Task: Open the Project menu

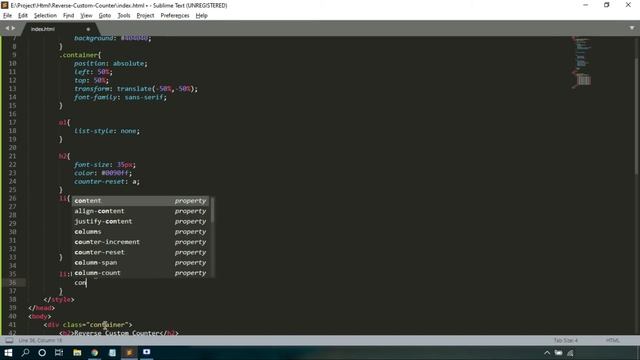Action: [x=145, y=16]
